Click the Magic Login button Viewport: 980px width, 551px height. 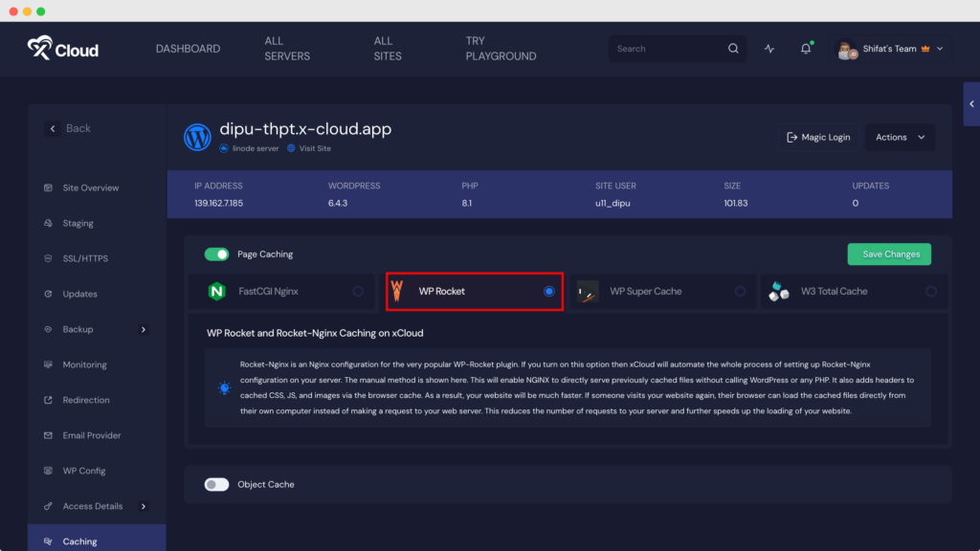[817, 137]
